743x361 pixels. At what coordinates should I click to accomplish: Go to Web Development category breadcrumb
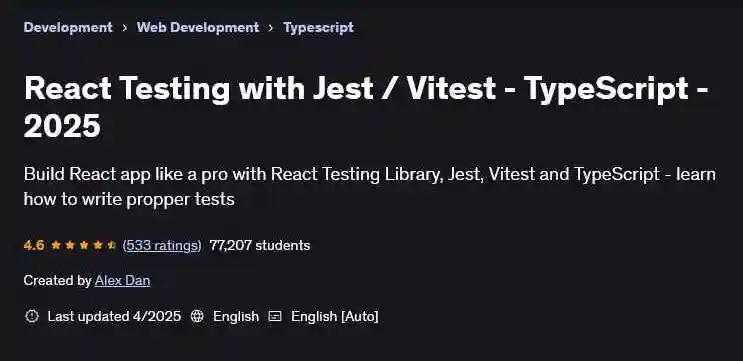coord(198,27)
